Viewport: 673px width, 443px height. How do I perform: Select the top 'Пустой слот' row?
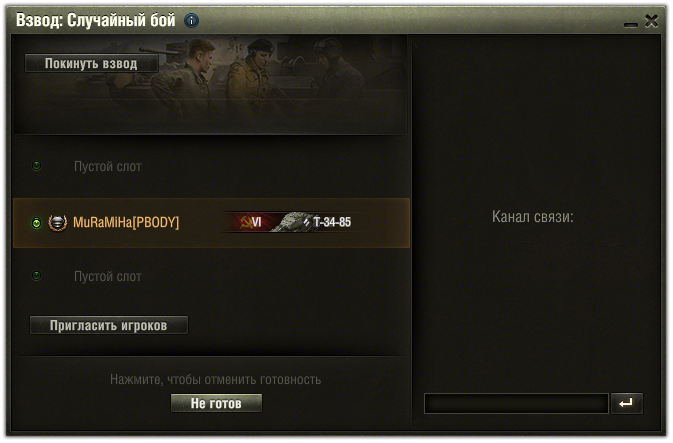211,167
